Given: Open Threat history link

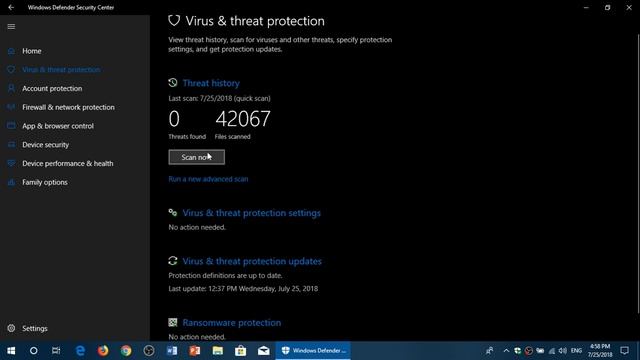Looking at the screenshot, I should (211, 83).
